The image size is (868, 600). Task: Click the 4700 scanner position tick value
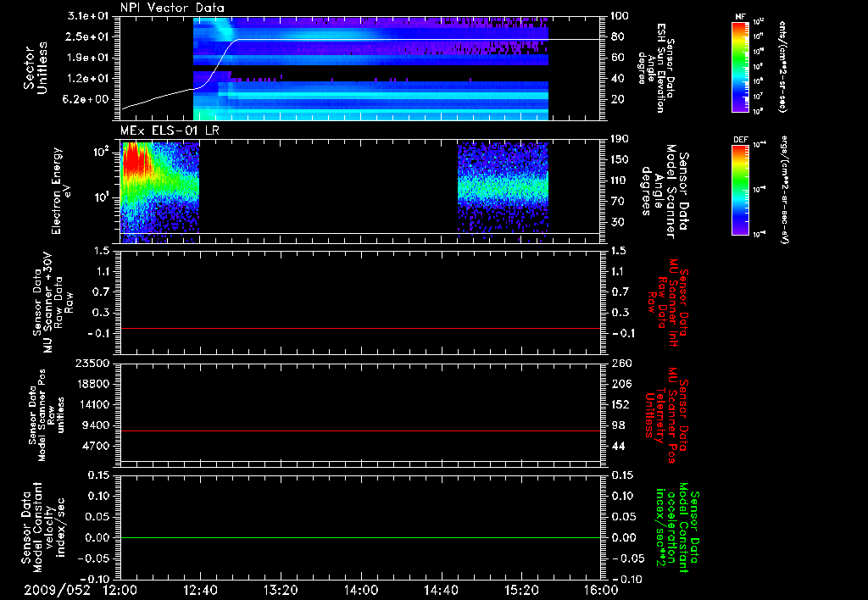(x=96, y=446)
